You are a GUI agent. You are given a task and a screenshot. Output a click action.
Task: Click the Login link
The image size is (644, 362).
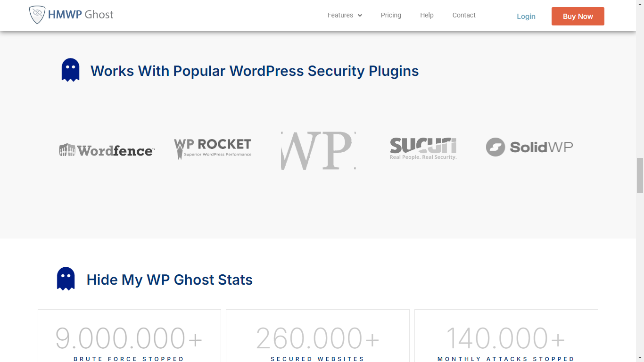click(x=526, y=16)
